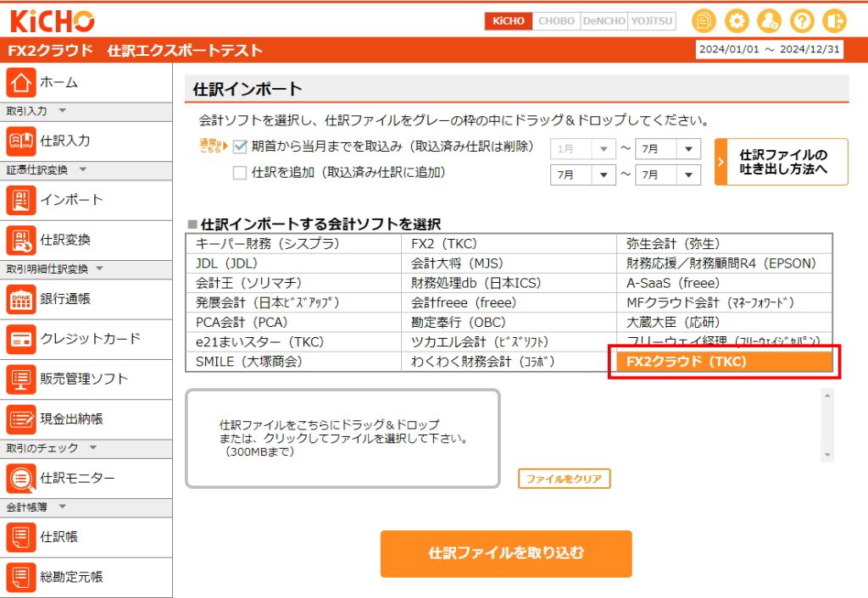The width and height of the screenshot is (868, 598).
Task: Select ツカエル会計 software option
Action: (509, 342)
